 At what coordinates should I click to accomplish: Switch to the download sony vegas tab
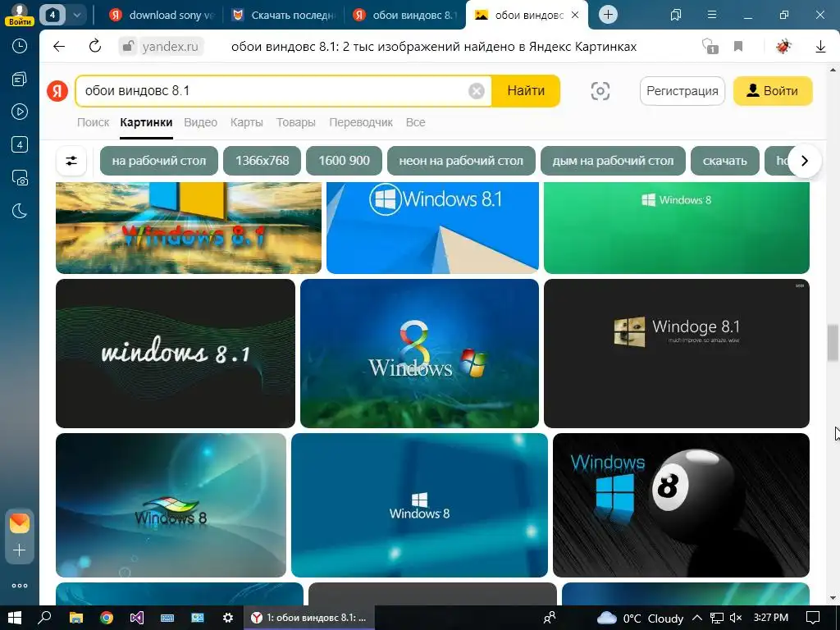tap(161, 15)
